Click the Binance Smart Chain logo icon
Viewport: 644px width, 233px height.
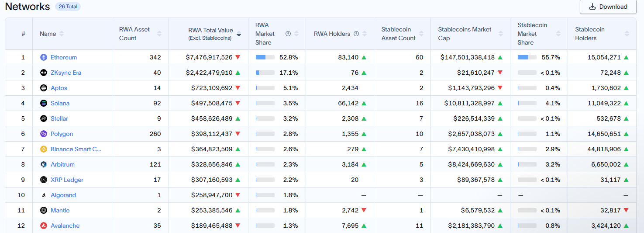44,149
